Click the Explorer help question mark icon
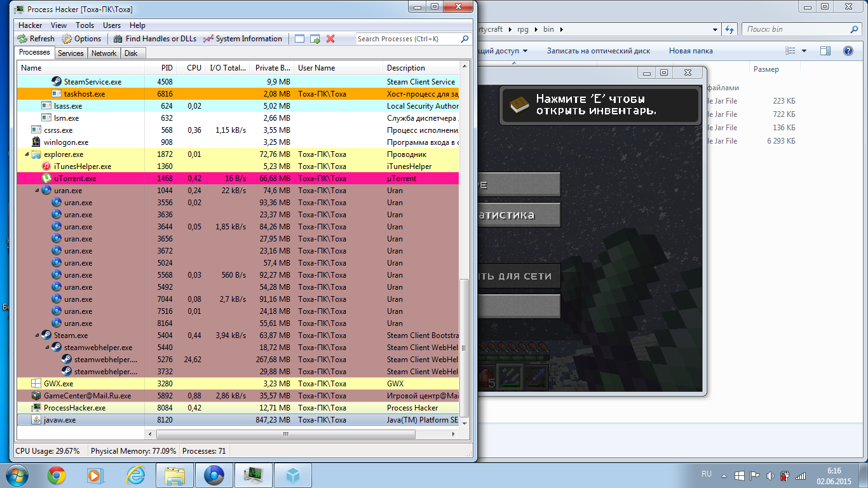 pos(848,51)
